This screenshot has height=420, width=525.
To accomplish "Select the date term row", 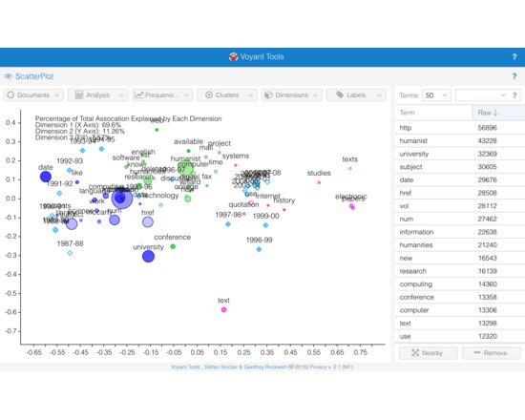I will pos(460,179).
